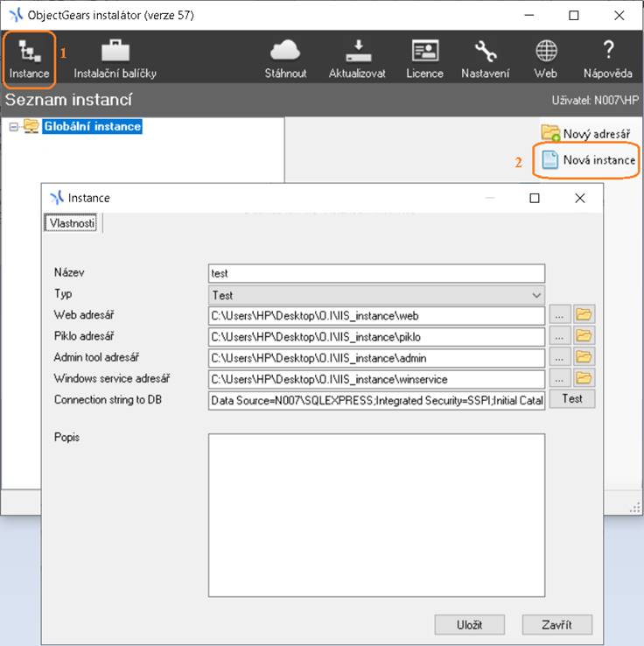Switch to the Vlastnosti tab
This screenshot has width=644, height=646.
(x=72, y=223)
